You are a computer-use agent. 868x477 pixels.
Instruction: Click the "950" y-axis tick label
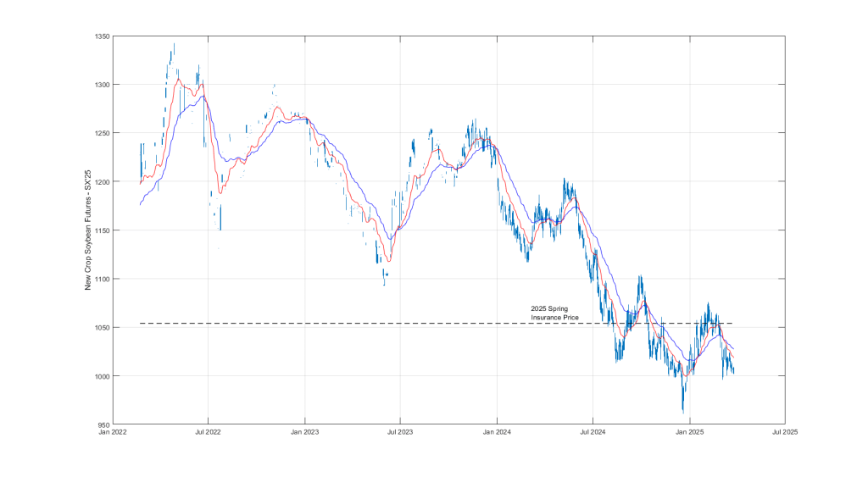coord(104,424)
